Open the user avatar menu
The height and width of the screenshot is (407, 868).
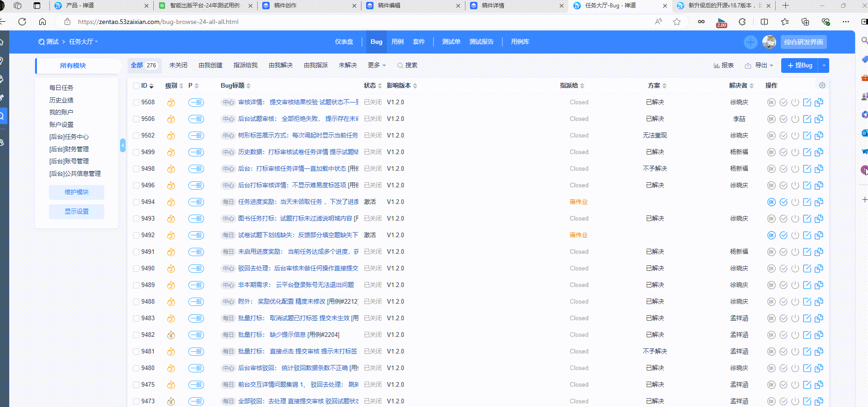[769, 42]
